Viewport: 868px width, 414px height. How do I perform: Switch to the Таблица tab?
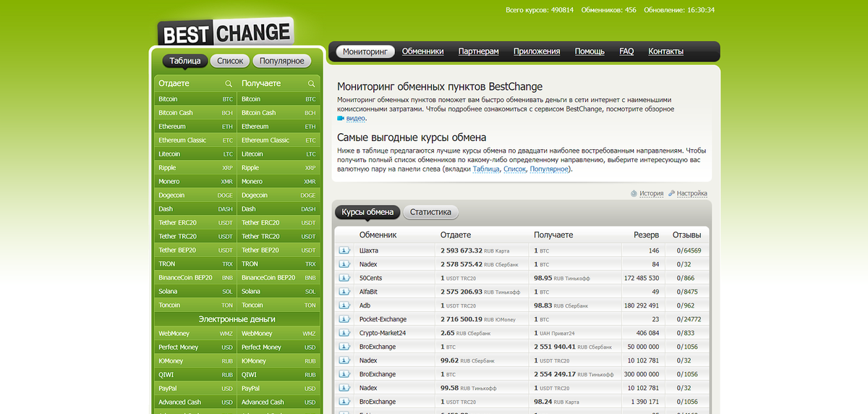click(185, 61)
